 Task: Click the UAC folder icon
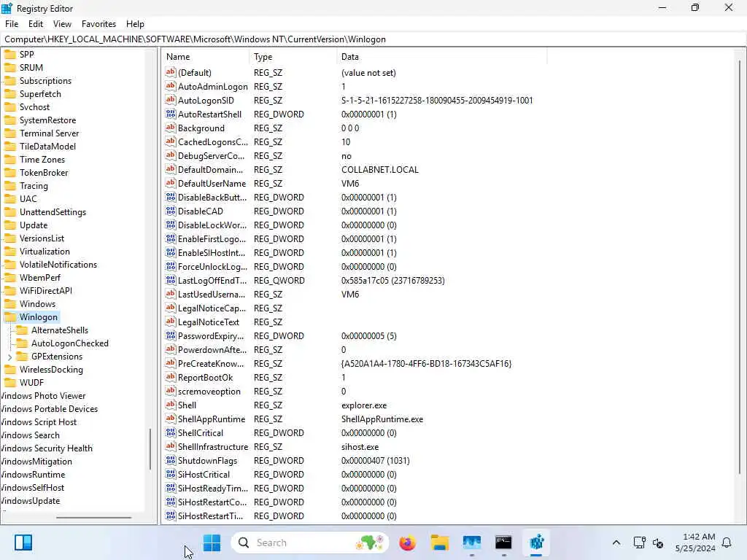tap(10, 199)
